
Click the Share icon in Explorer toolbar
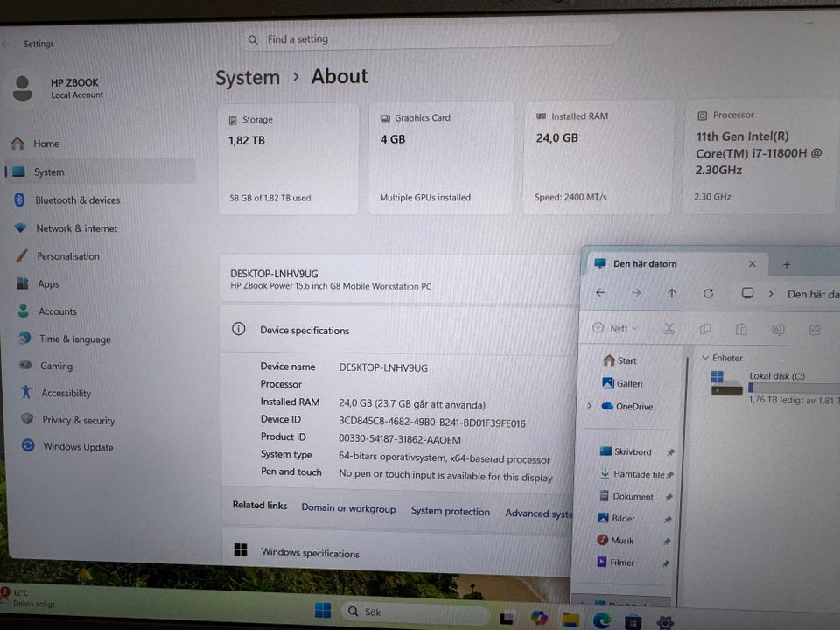point(815,330)
